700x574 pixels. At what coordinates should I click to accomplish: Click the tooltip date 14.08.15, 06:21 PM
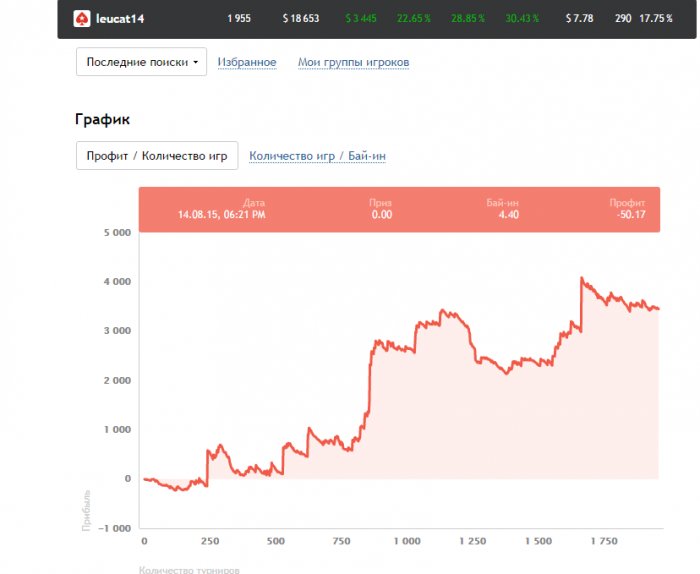[221, 214]
